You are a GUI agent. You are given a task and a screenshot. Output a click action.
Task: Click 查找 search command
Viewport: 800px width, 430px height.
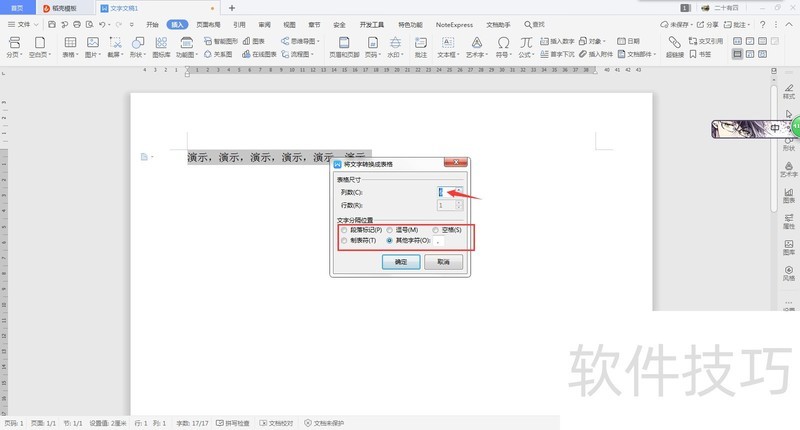point(535,24)
